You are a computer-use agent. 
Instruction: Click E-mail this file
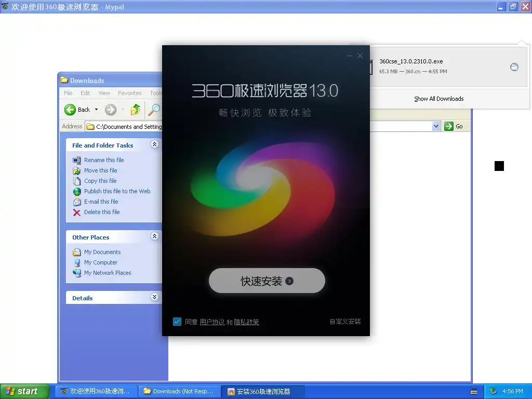101,202
